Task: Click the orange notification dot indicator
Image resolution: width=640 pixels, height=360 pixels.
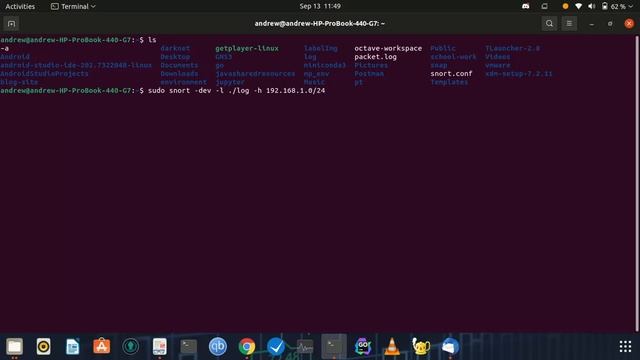Action: tap(565, 6)
